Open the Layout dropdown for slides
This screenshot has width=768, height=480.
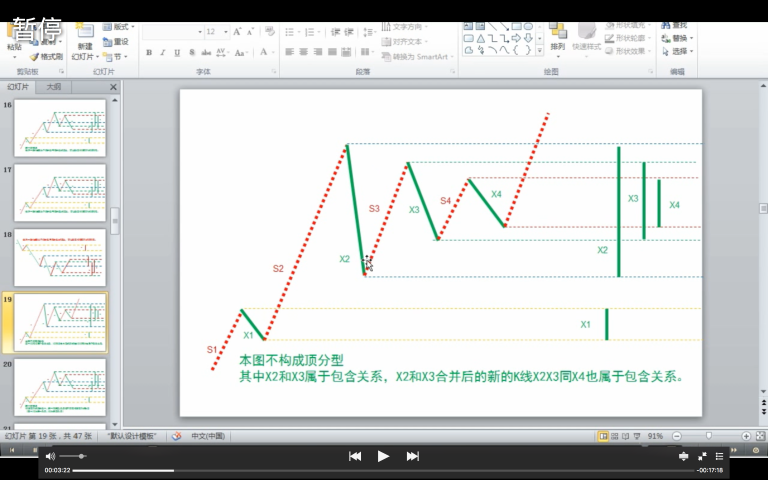pos(120,27)
